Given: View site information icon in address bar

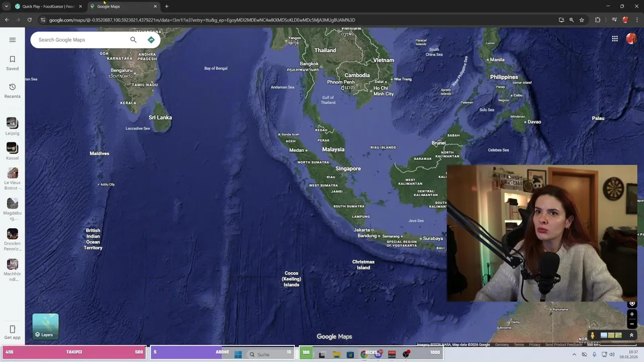Looking at the screenshot, I should (x=43, y=20).
